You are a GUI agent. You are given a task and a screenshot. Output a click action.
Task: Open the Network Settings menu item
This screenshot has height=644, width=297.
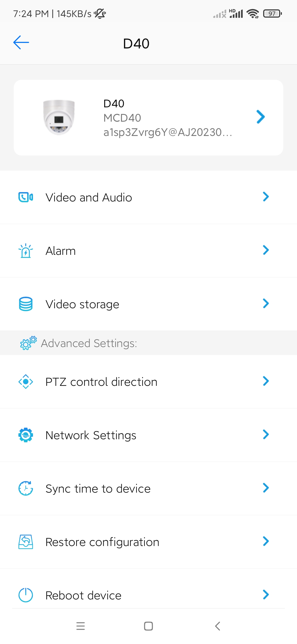(148, 435)
